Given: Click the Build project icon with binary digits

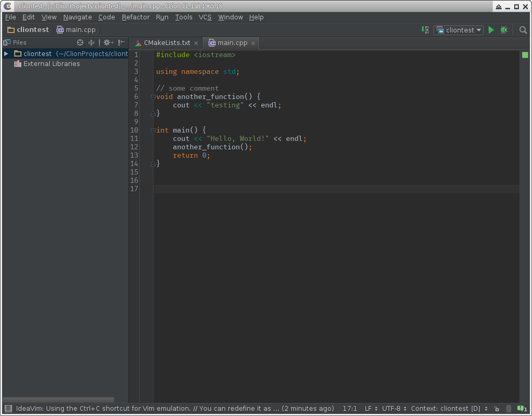Looking at the screenshot, I should 425,30.
